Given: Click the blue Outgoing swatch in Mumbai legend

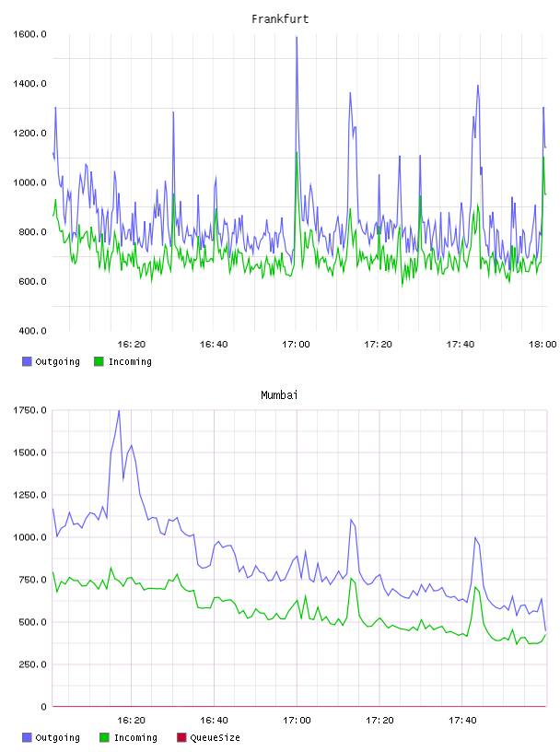Looking at the screenshot, I should click(27, 737).
